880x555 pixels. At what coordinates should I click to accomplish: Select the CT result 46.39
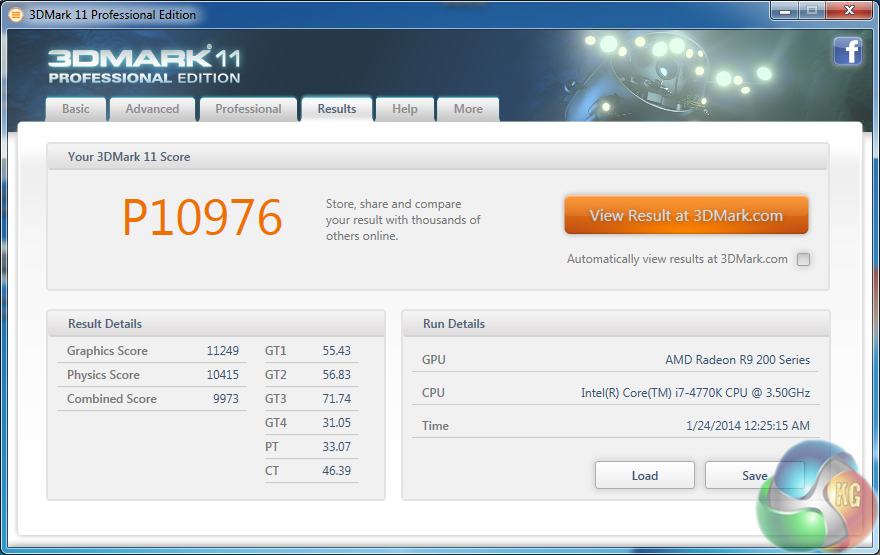(336, 471)
